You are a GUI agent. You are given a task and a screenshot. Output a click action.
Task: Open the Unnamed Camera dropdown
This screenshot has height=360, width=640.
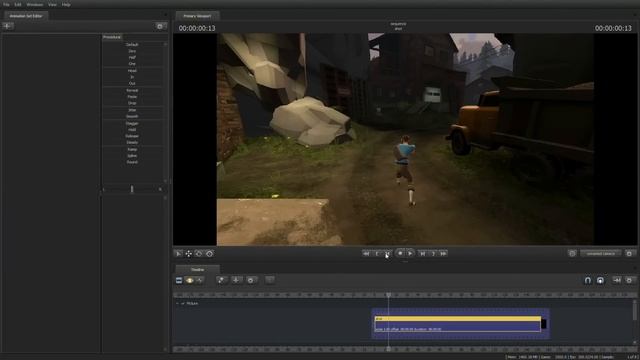601,254
